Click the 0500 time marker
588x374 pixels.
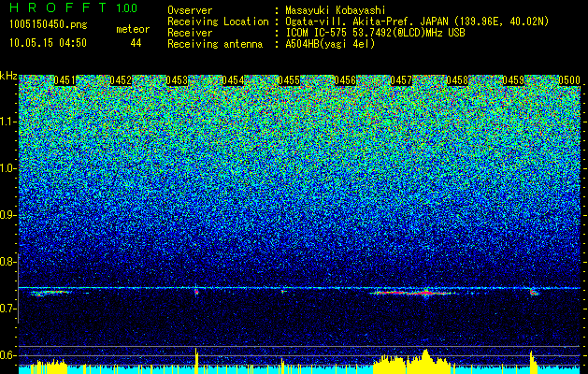(x=569, y=80)
